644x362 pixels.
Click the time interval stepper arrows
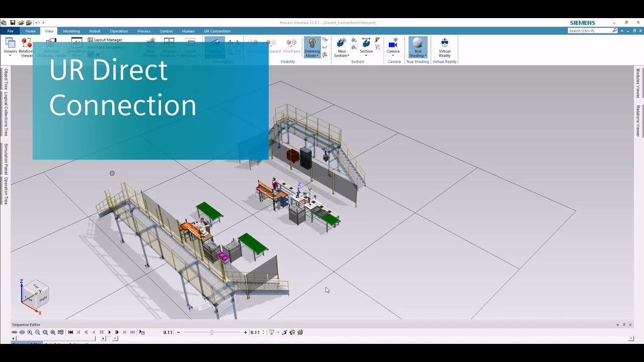[x=264, y=332]
